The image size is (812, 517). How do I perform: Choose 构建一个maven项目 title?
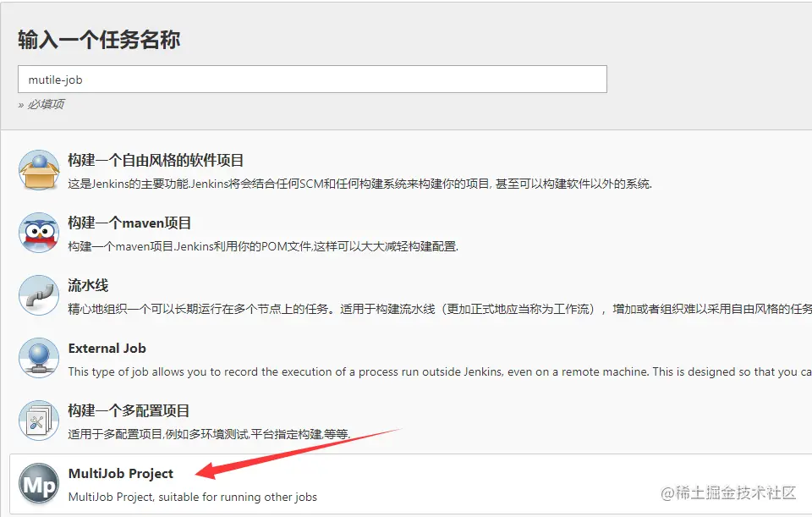tap(129, 223)
